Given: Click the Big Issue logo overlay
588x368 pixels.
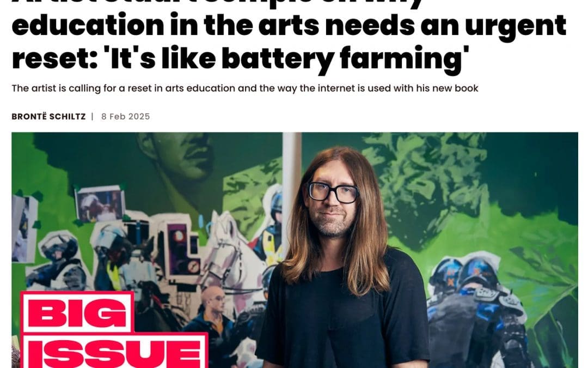Looking at the screenshot, I should 114,330.
